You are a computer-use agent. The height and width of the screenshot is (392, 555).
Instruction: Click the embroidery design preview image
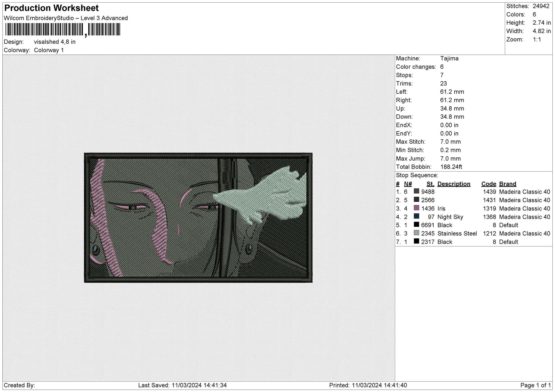198,218
